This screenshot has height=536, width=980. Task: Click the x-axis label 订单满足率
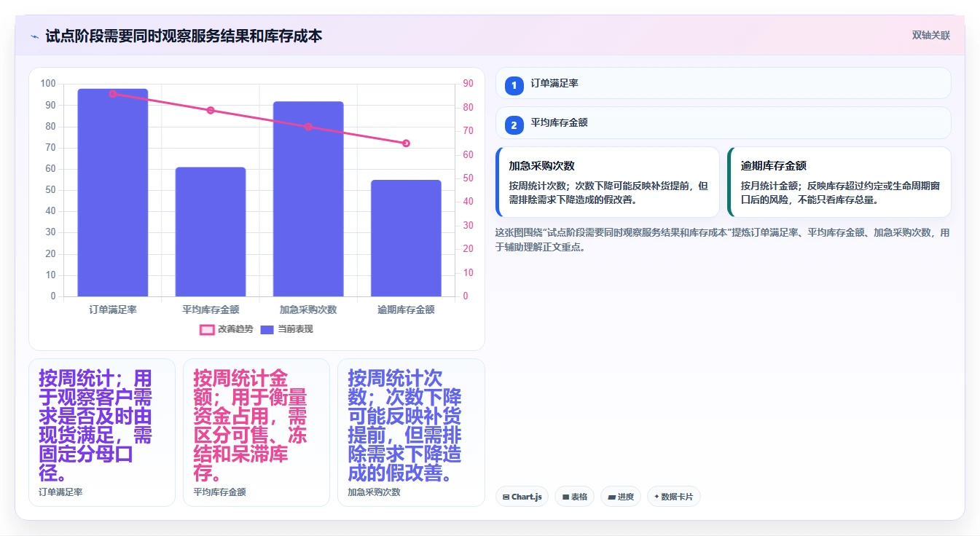pyautogui.click(x=113, y=310)
